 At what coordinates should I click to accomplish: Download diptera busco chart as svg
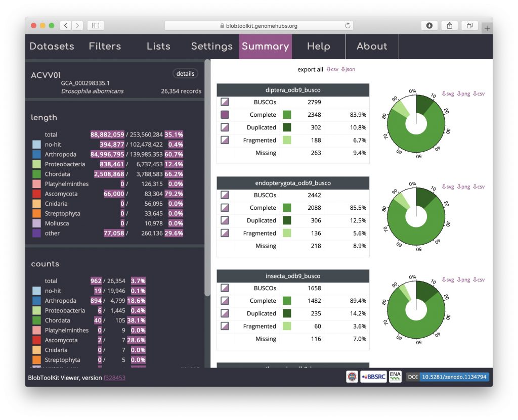(x=448, y=94)
